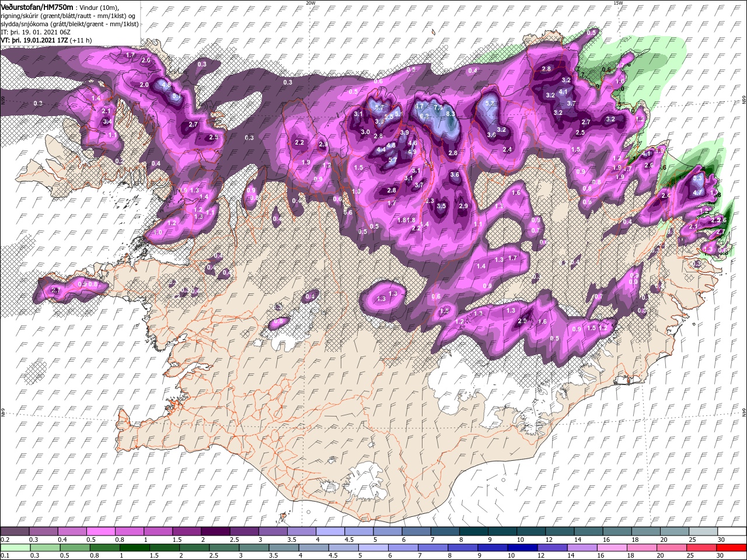The width and height of the screenshot is (747, 560).
Task: Select top legend swatch between 6 and 7
Action: click(416, 531)
